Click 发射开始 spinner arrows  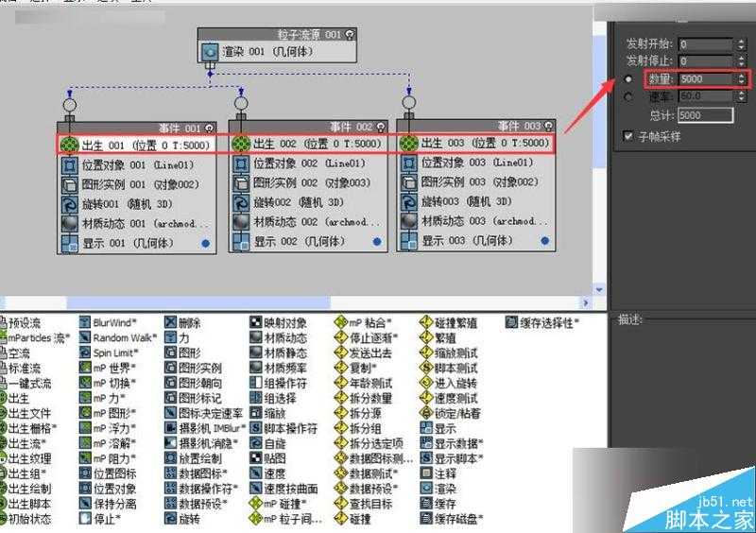(x=741, y=44)
